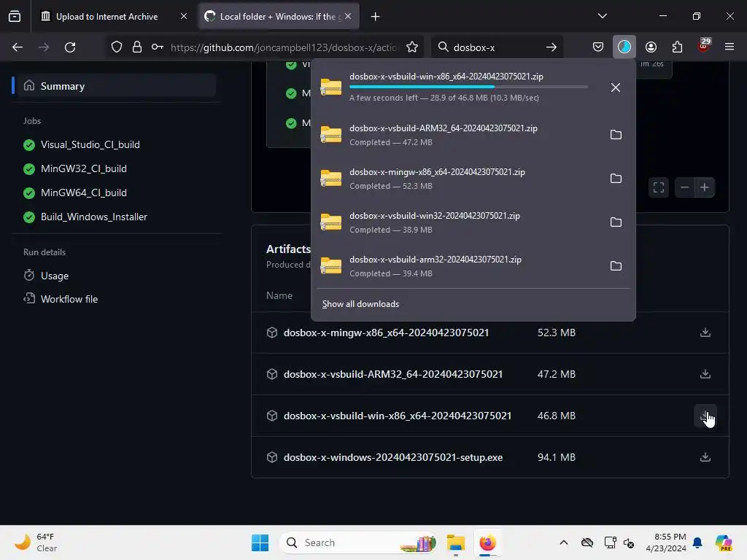Close the Upload to Internet Archive tab
747x560 pixels.
coord(184,16)
